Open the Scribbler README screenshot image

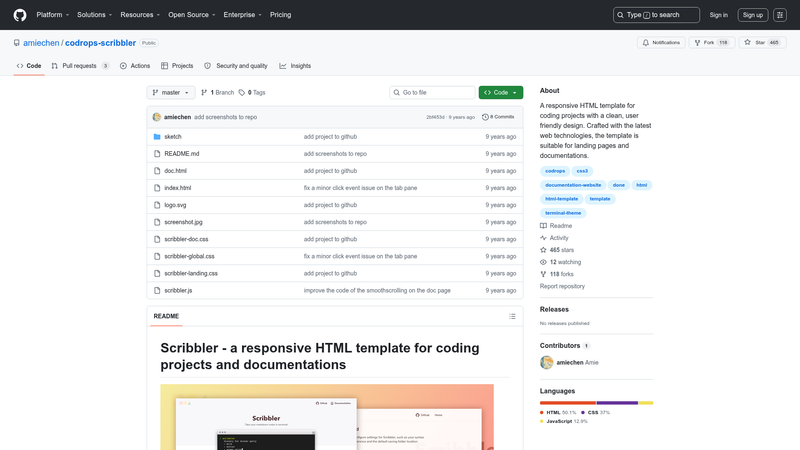pos(327,417)
